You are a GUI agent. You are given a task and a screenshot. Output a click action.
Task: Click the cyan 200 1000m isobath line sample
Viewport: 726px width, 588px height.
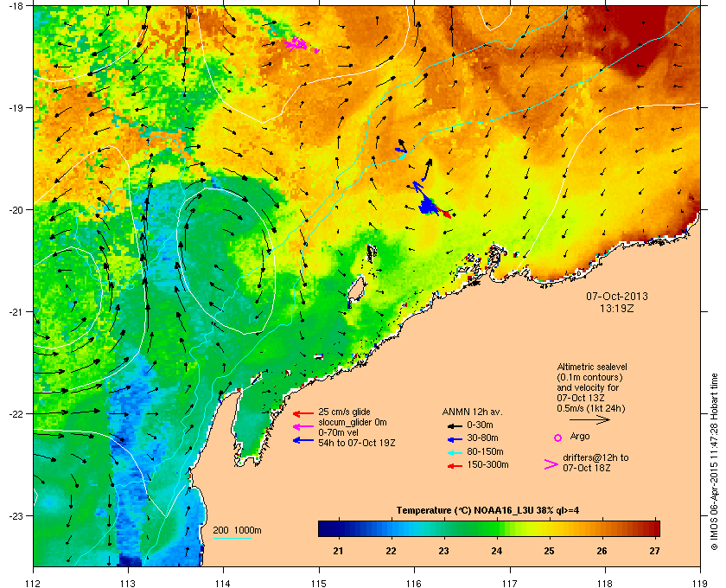click(232, 539)
